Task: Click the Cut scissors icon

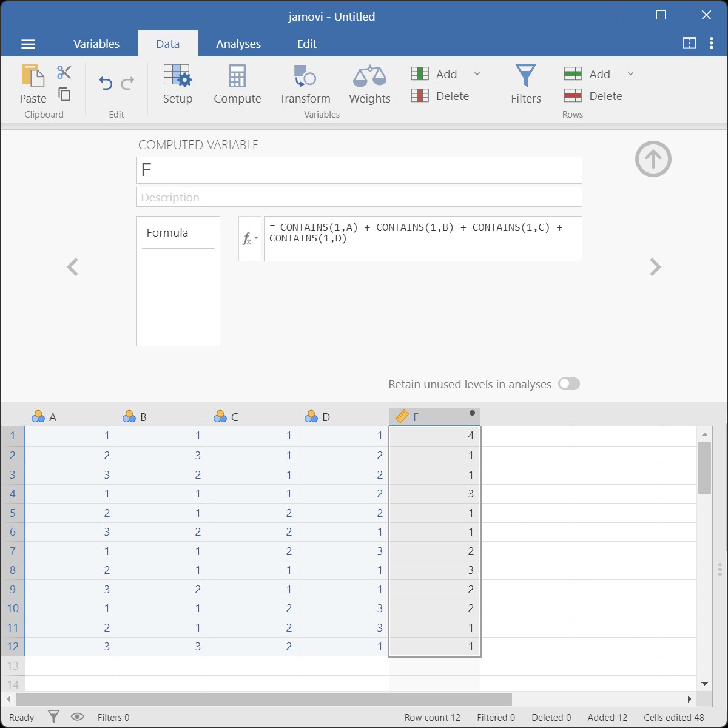Action: (x=64, y=73)
